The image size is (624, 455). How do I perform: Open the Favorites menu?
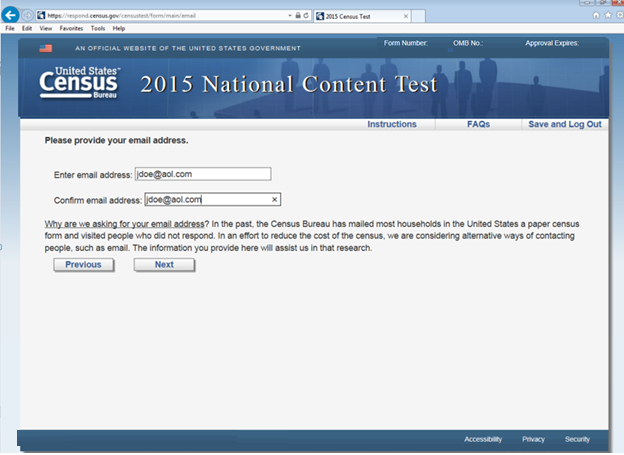click(x=71, y=28)
